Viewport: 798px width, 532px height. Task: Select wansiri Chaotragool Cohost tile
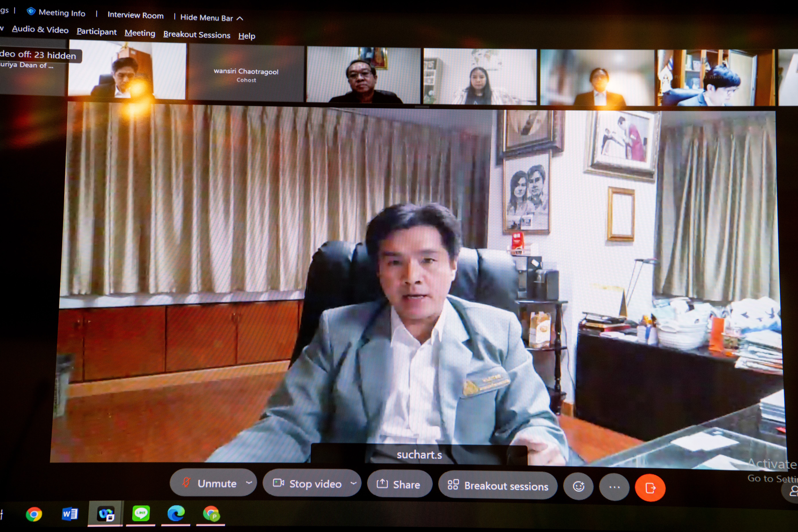[x=246, y=73]
